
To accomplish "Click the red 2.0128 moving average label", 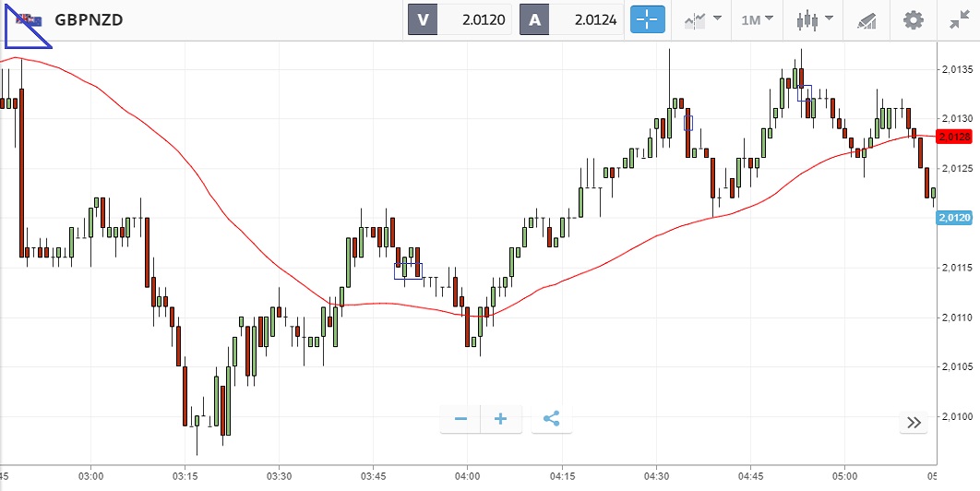I will 957,137.
